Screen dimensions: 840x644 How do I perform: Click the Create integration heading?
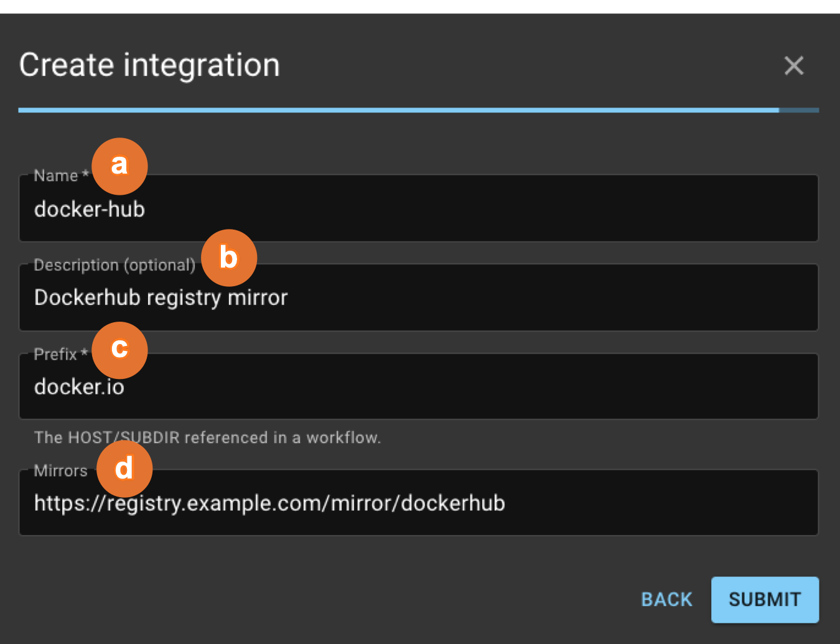(149, 65)
